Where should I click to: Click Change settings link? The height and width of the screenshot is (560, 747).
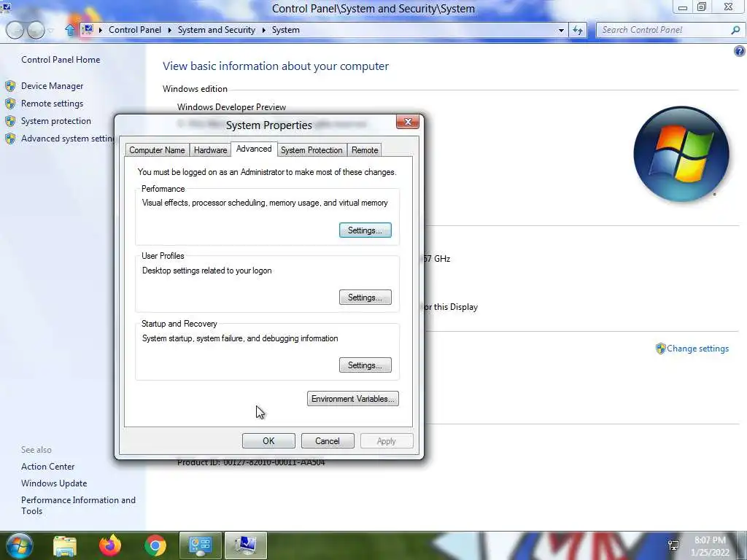click(697, 349)
